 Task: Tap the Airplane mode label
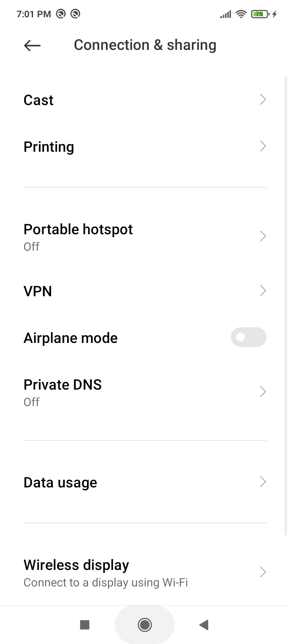point(70,338)
